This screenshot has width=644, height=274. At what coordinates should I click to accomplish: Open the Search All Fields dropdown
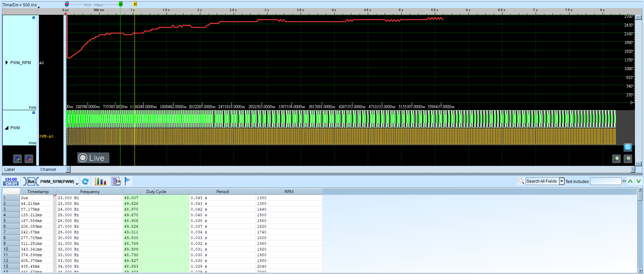[561, 181]
